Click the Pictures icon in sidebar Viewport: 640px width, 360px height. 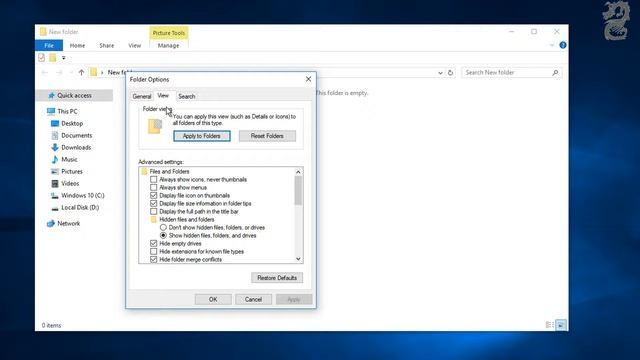(55, 171)
